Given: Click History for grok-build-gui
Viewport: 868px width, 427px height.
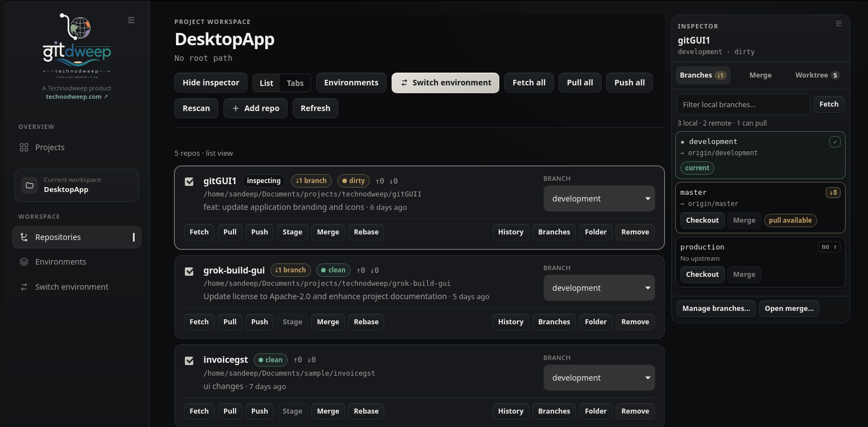Looking at the screenshot, I should (x=511, y=322).
